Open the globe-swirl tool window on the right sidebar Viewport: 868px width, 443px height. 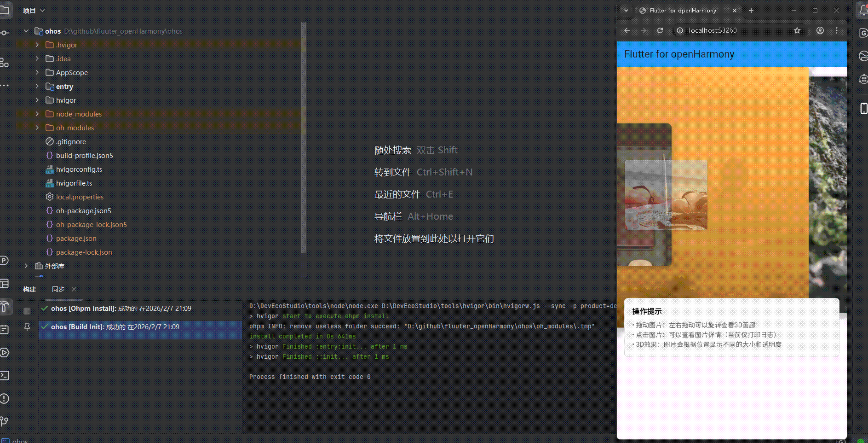[x=863, y=56]
